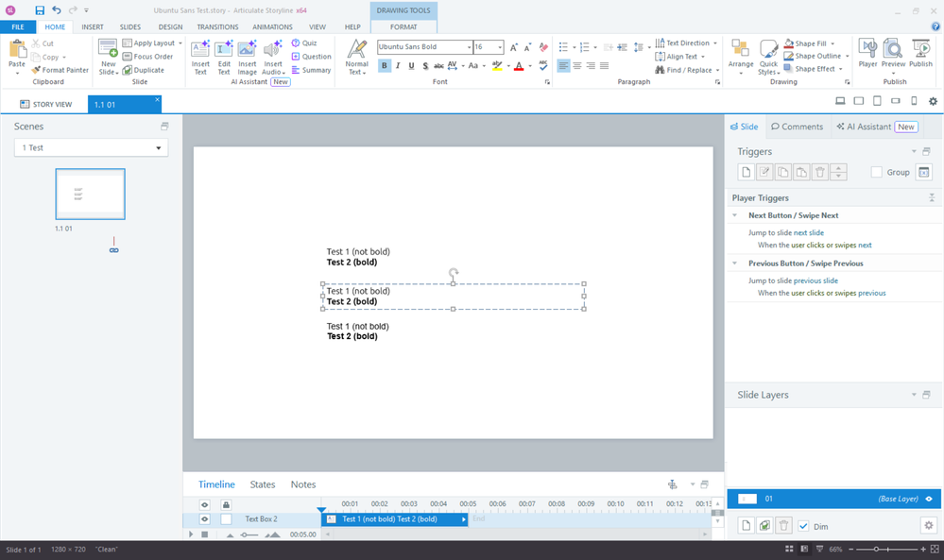This screenshot has width=944, height=560.
Task: Click the Paste clipboard icon
Action: click(17, 48)
